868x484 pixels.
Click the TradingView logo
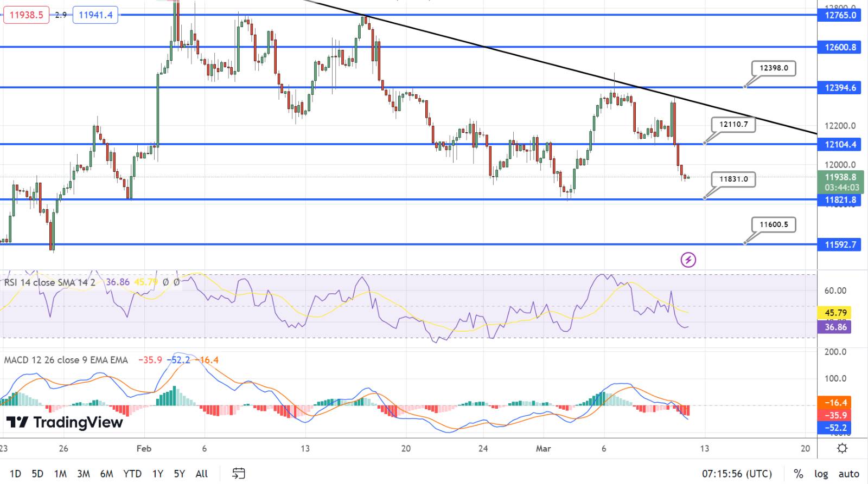point(65,422)
